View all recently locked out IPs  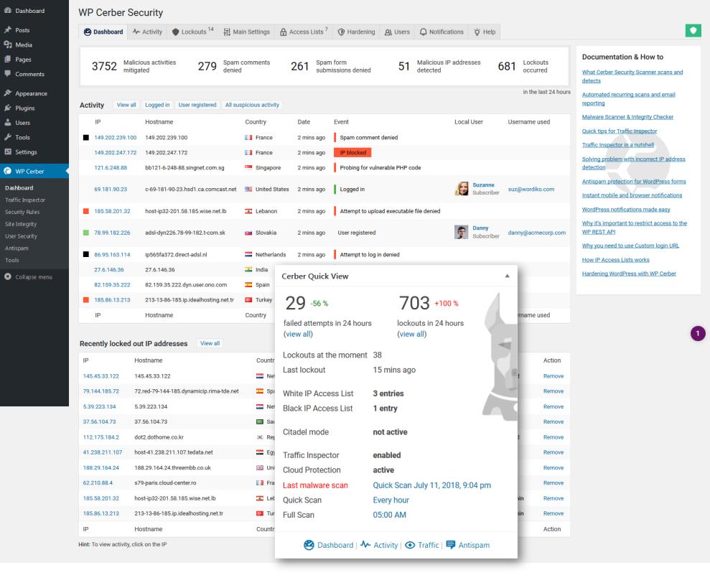tap(210, 343)
